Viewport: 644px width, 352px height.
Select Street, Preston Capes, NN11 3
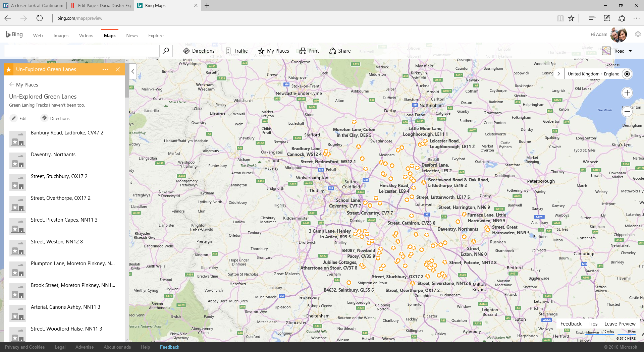click(64, 226)
